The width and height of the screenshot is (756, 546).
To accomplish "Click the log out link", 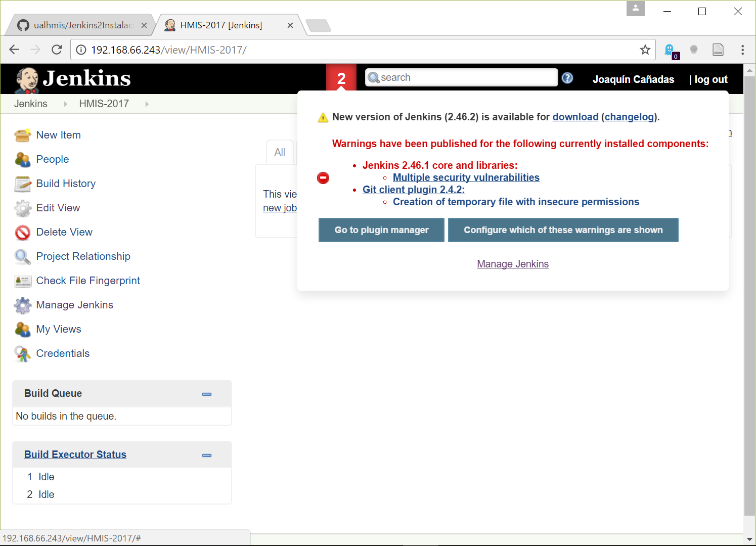I will click(x=711, y=79).
